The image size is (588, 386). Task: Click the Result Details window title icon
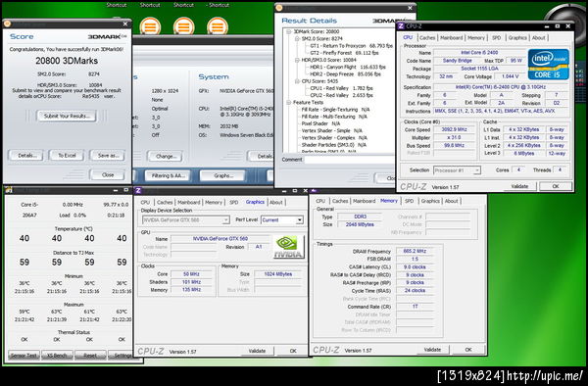[279, 8]
